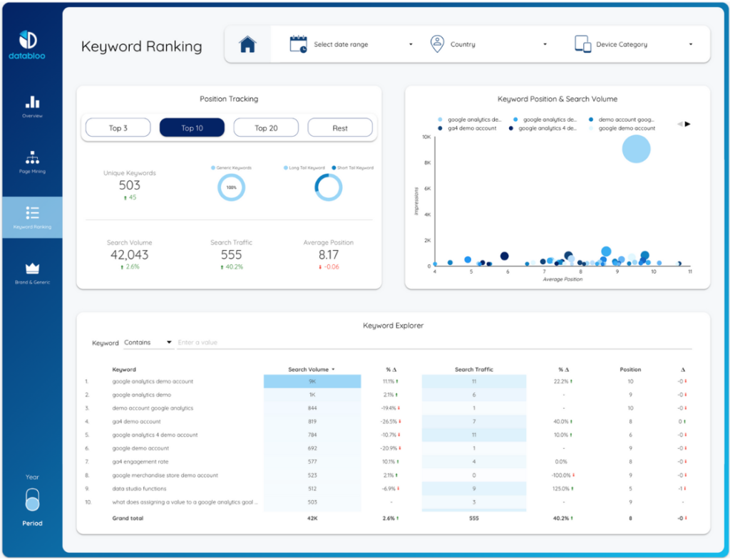
Task: Open the Page Mining hierarchy icon
Action: point(32,157)
